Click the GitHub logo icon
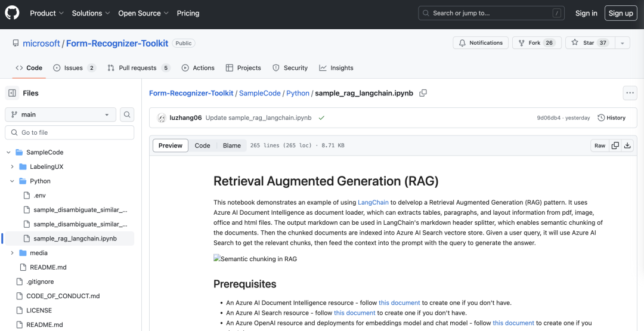 [x=13, y=13]
